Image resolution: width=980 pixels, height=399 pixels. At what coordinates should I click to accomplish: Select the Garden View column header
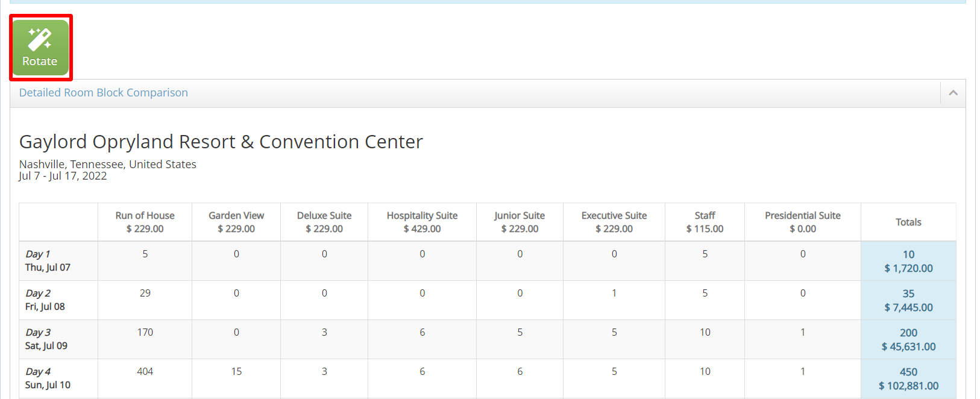coord(236,222)
